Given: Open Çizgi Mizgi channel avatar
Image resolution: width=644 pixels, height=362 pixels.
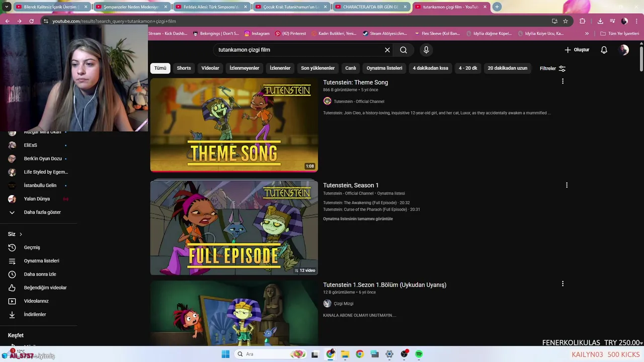Looking at the screenshot, I should point(327,304).
